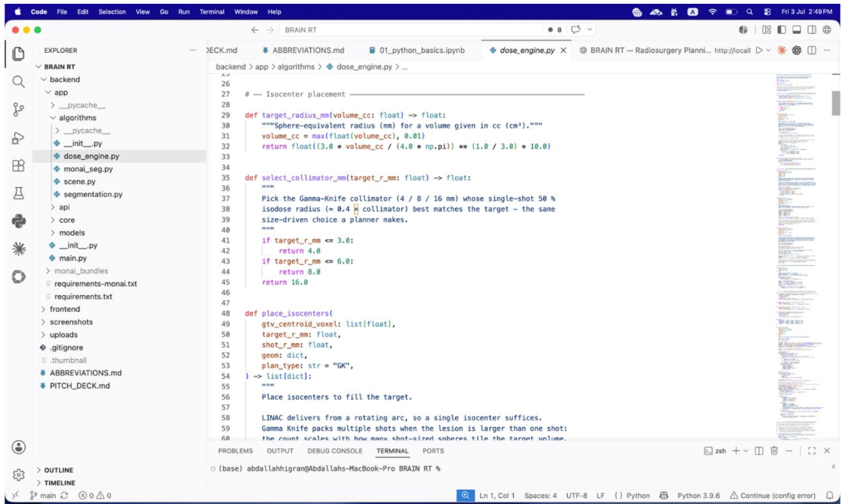Toggle the secondary side bar visibility

(812, 30)
